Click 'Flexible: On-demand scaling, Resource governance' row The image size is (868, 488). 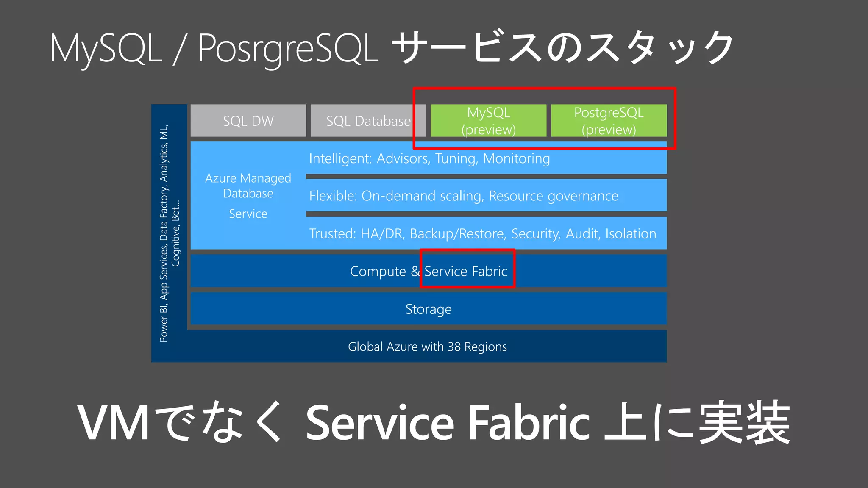coord(486,195)
